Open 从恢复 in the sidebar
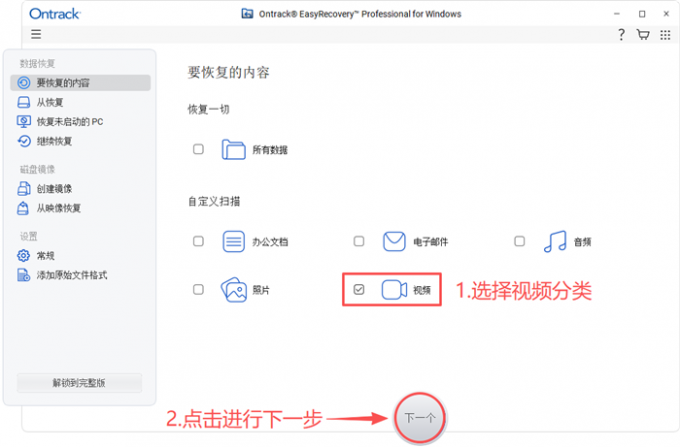Viewport: 680px width, 447px height. point(81,102)
